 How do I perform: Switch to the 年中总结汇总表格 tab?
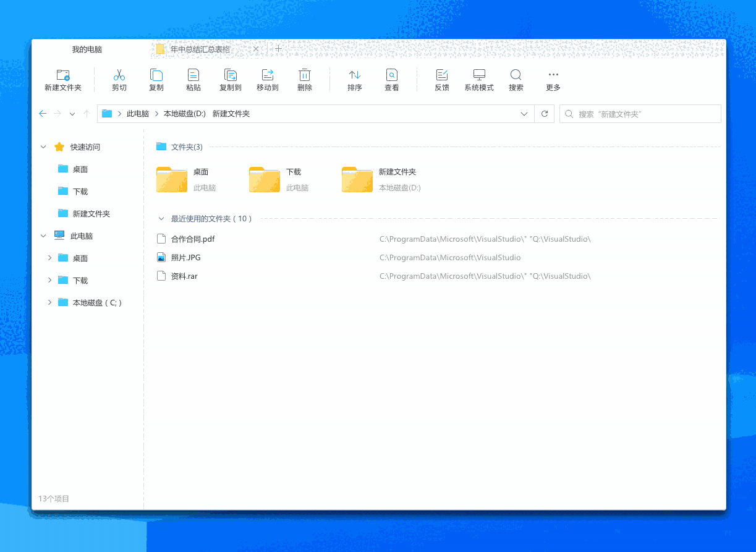[200, 49]
